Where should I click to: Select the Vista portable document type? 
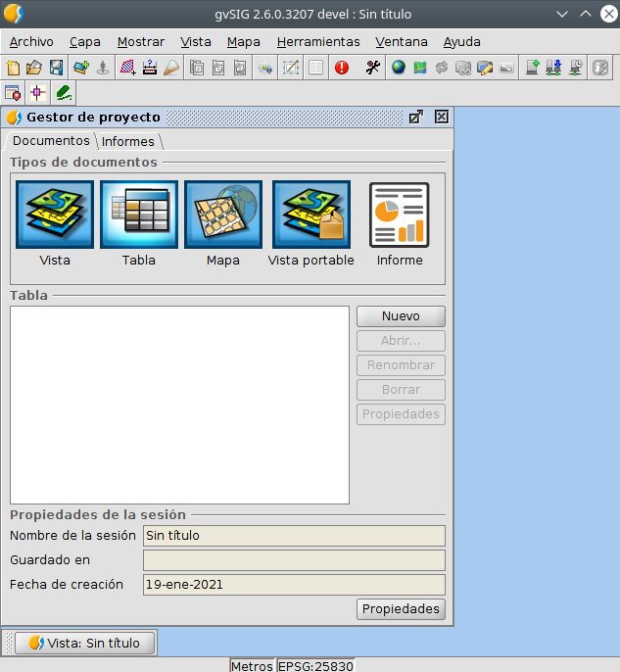point(311,223)
